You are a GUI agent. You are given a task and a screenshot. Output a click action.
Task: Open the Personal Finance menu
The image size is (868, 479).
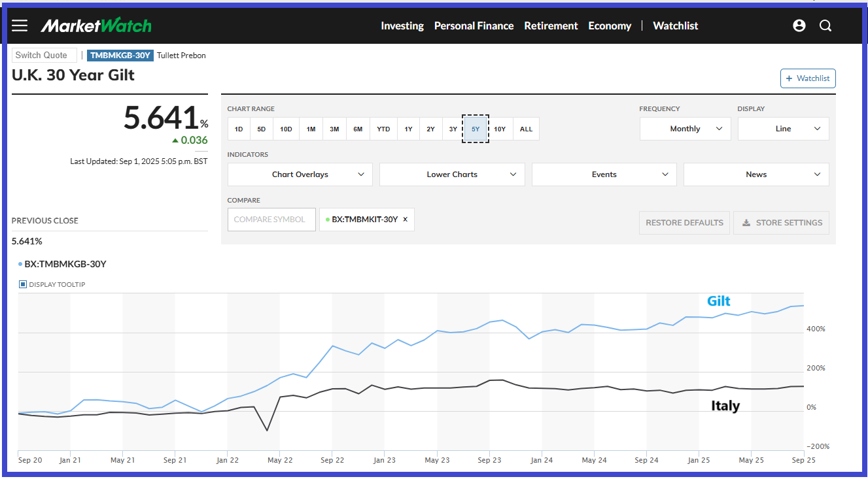coord(474,25)
